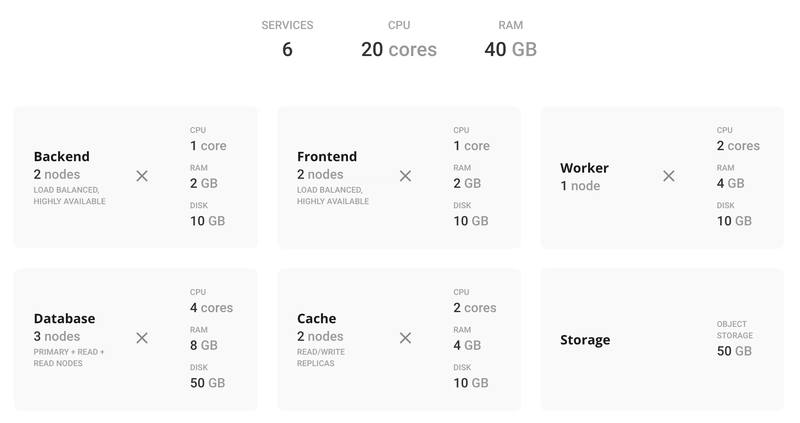Screen dimensions: 800x423
Task: Click the Cache 10 GB disk value
Action: pos(471,383)
